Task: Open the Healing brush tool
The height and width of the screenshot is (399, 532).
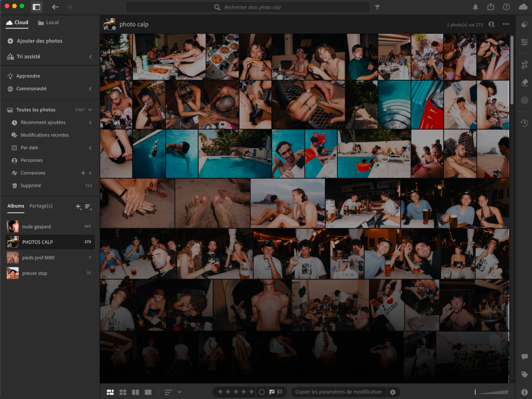Action: pos(524,82)
